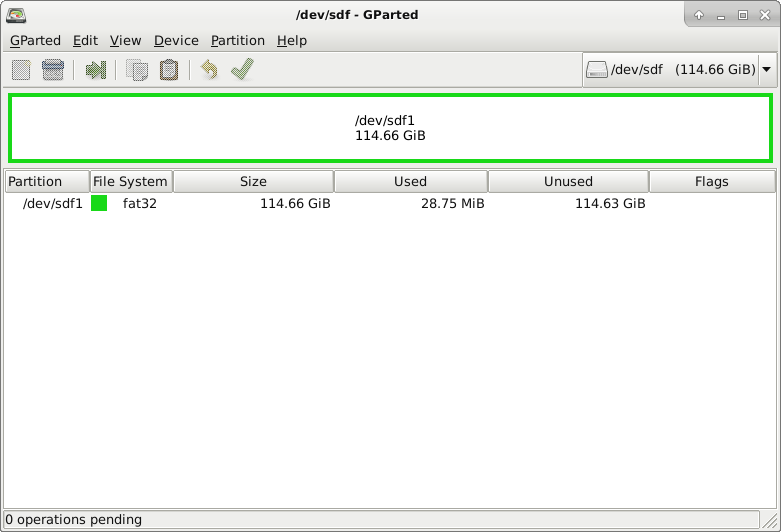Click the Copy partition toolbar icon
This screenshot has height=532, width=781.
click(x=137, y=70)
